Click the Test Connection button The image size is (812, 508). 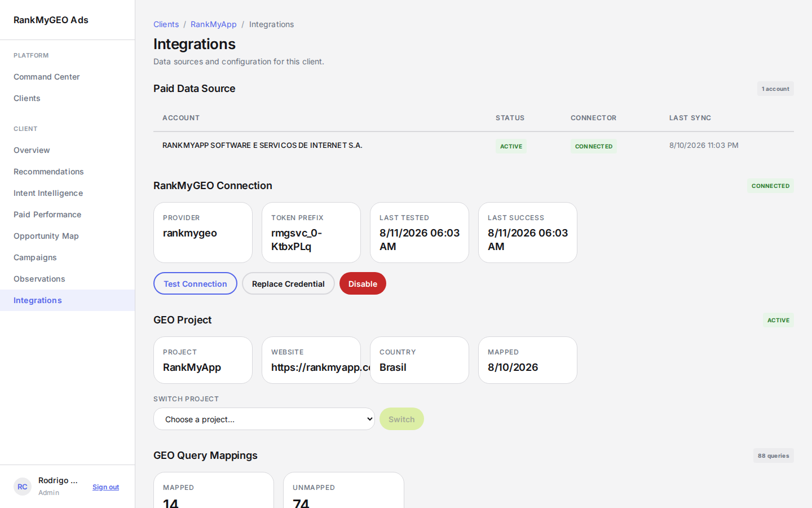coord(195,283)
